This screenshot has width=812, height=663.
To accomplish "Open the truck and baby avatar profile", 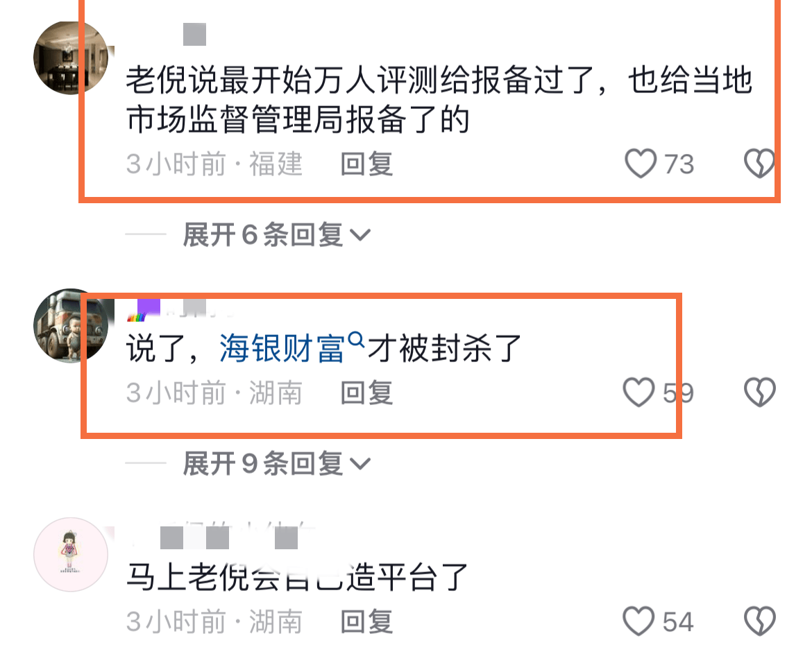I will 71,325.
